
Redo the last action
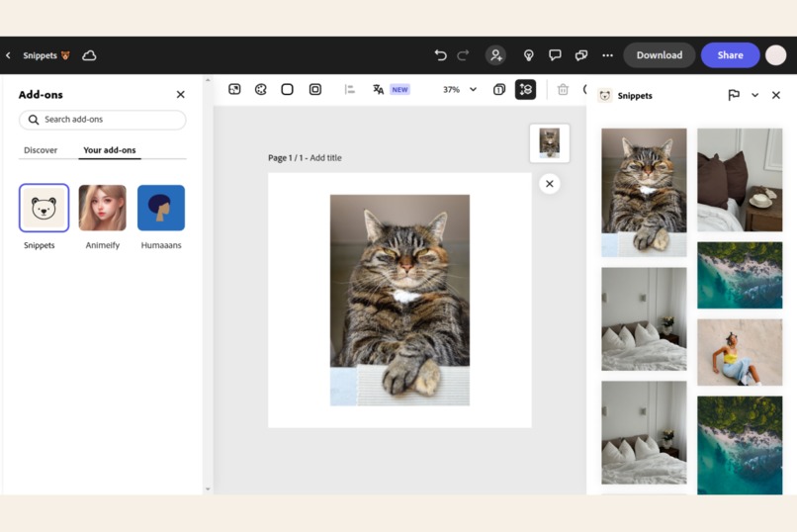(463, 54)
